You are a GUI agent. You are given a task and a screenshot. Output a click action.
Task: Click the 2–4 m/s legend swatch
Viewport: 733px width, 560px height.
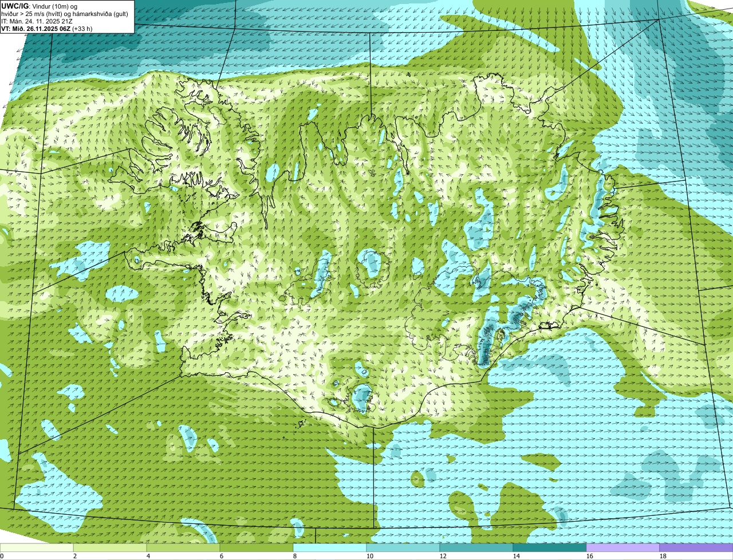(110, 547)
